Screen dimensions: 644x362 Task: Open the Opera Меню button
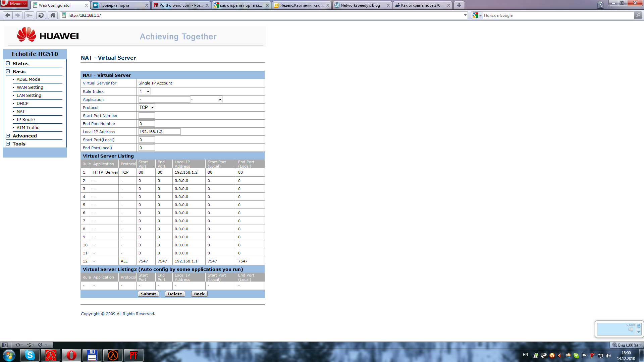(x=14, y=3)
